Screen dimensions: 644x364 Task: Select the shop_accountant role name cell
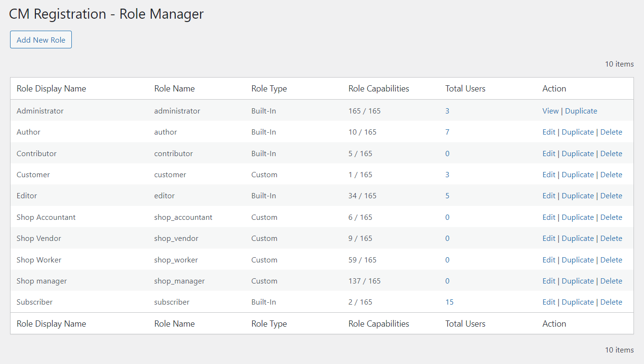click(x=183, y=217)
